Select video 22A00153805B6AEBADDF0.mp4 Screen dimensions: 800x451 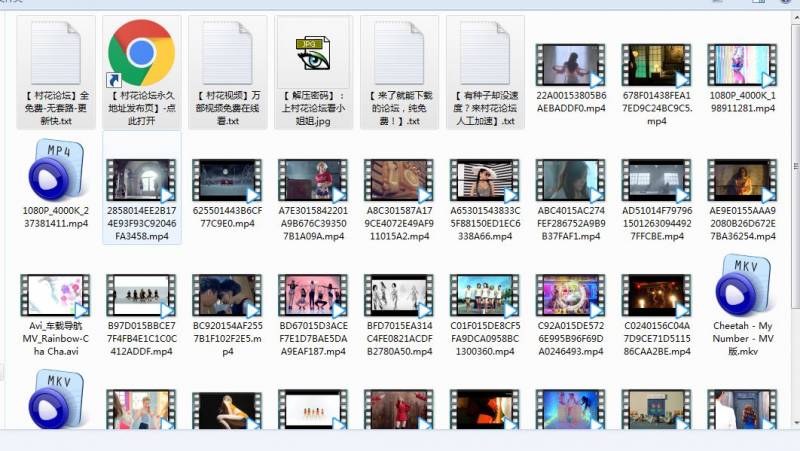pyautogui.click(x=570, y=65)
